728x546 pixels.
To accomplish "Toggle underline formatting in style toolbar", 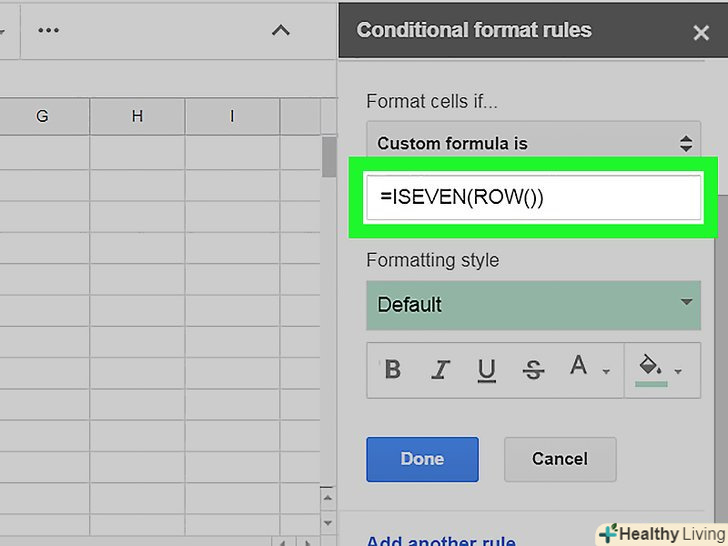I will click(x=487, y=370).
